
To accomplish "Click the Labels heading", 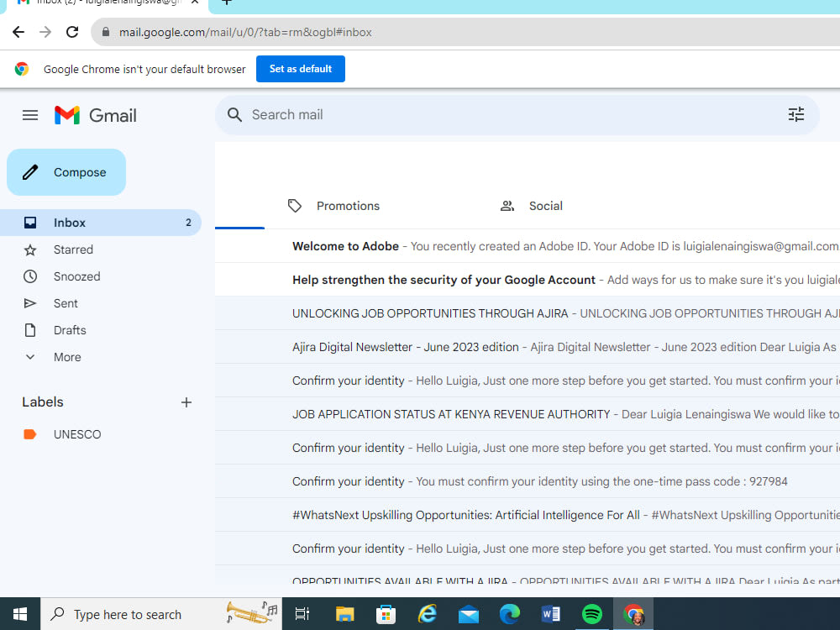I will coord(43,402).
